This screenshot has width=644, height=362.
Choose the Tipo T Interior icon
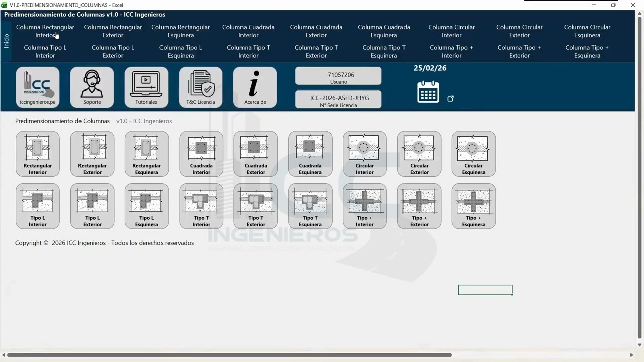pyautogui.click(x=201, y=206)
